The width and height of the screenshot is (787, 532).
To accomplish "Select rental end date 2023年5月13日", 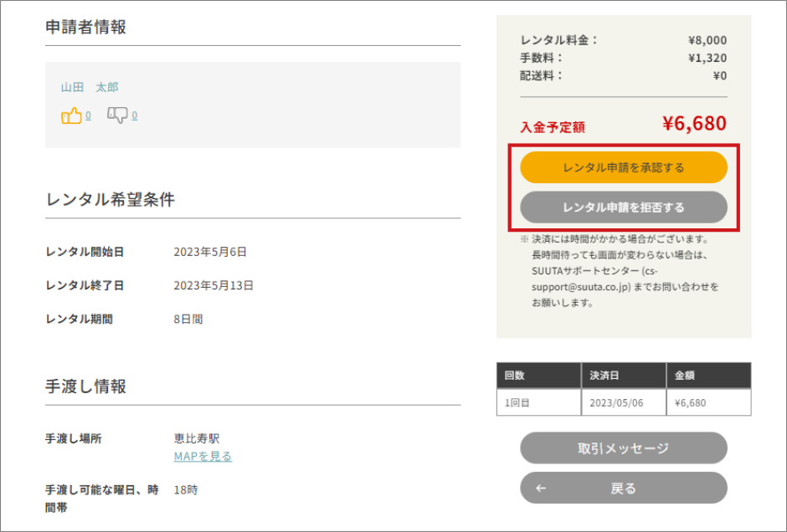I will tap(213, 285).
